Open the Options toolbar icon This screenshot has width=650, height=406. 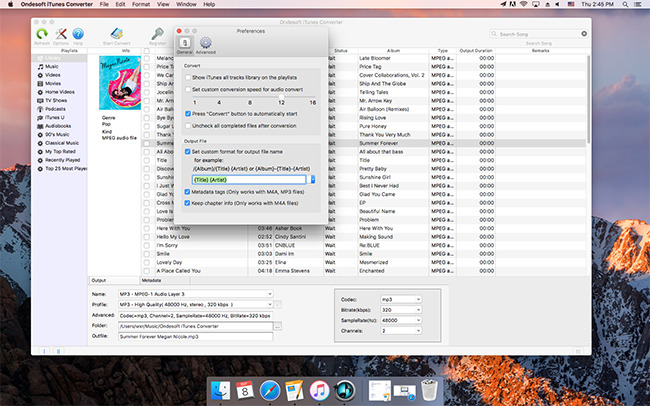pos(61,34)
